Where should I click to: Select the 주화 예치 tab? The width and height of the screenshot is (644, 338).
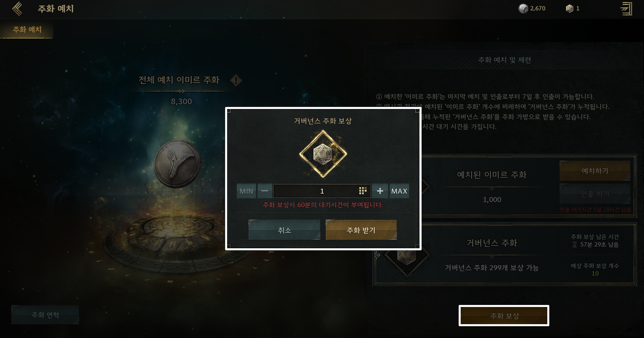27,30
